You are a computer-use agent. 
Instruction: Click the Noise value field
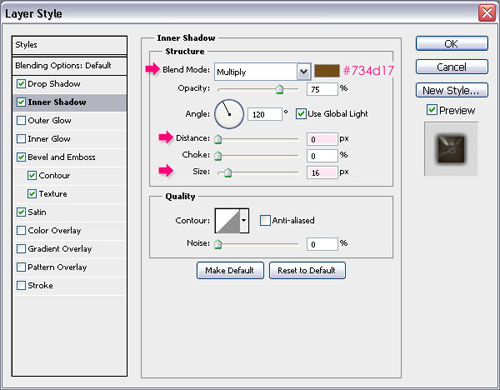(322, 244)
